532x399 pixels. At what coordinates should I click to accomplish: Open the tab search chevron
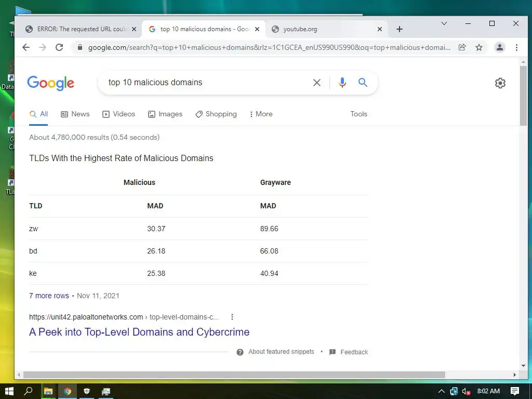444,23
